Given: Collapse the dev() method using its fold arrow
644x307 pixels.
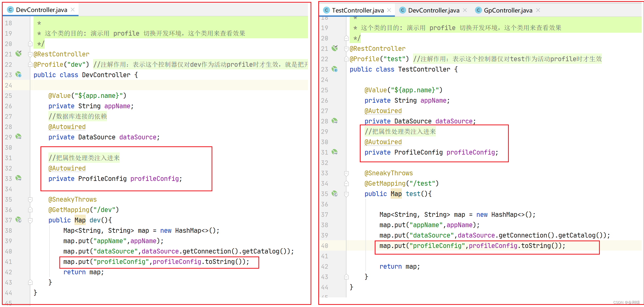Looking at the screenshot, I should coord(30,220).
